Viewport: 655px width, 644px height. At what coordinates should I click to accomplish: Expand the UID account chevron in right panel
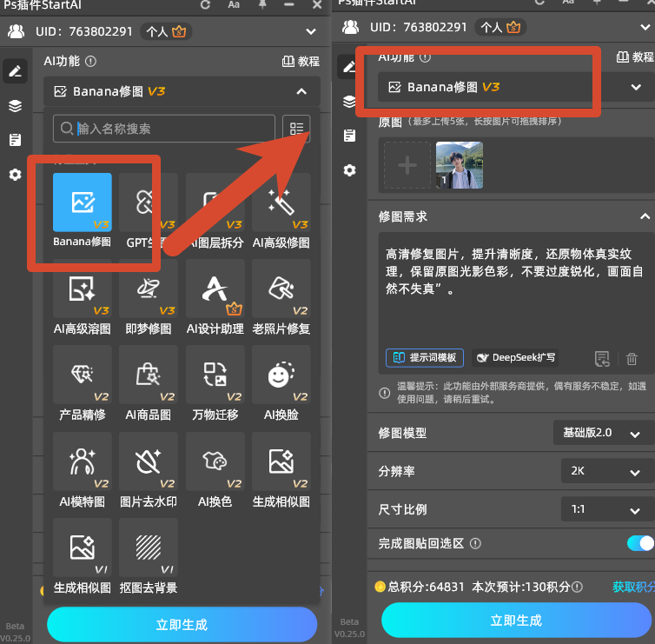point(645,28)
